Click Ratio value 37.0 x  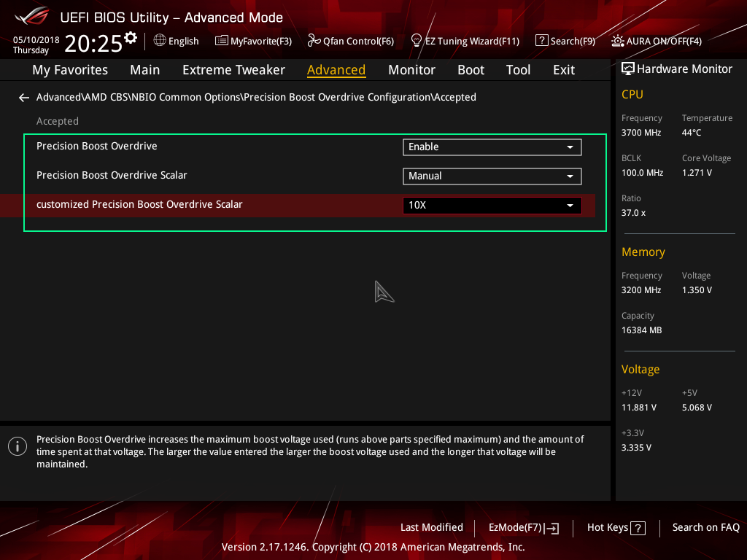[633, 212]
